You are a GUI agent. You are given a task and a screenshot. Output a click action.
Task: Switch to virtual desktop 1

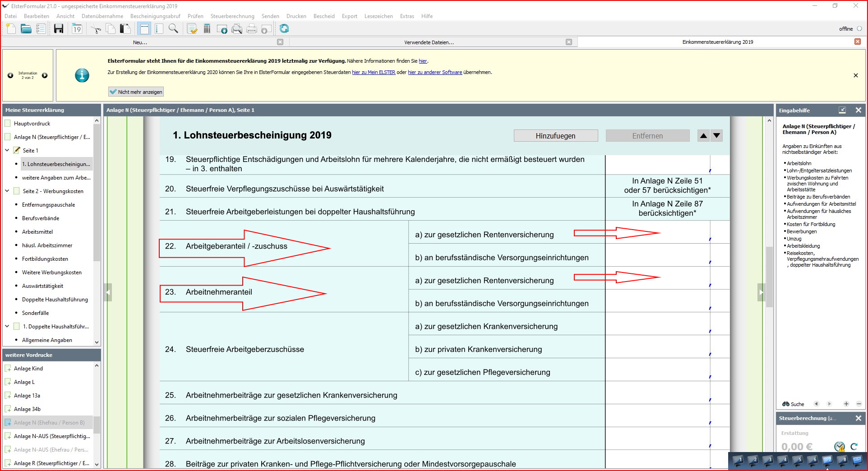(x=738, y=461)
